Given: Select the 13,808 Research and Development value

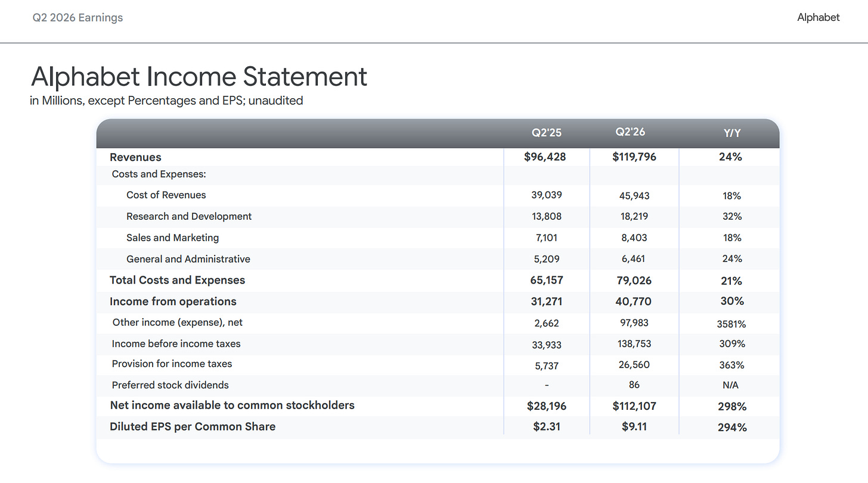Looking at the screenshot, I should (547, 216).
